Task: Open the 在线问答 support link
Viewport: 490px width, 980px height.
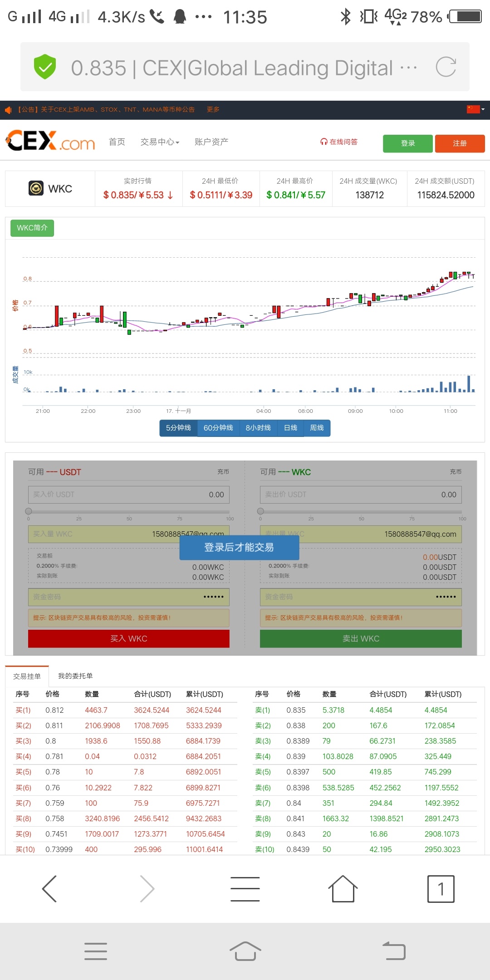Action: (x=339, y=142)
